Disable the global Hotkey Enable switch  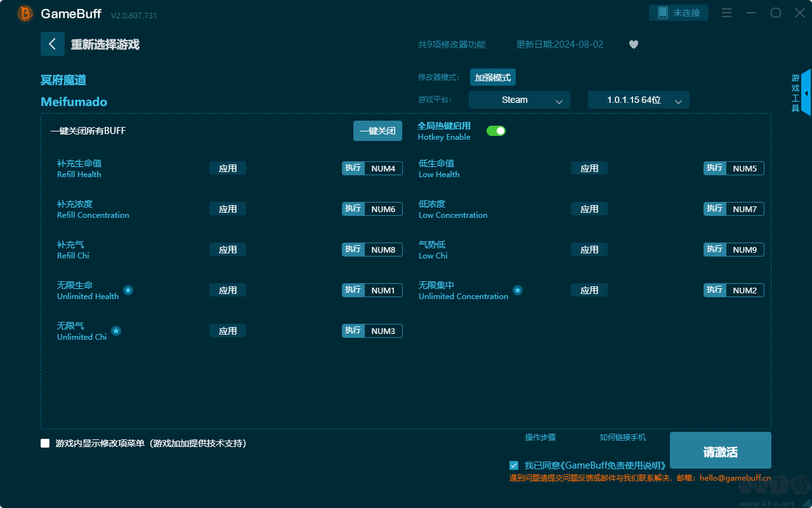pyautogui.click(x=495, y=131)
